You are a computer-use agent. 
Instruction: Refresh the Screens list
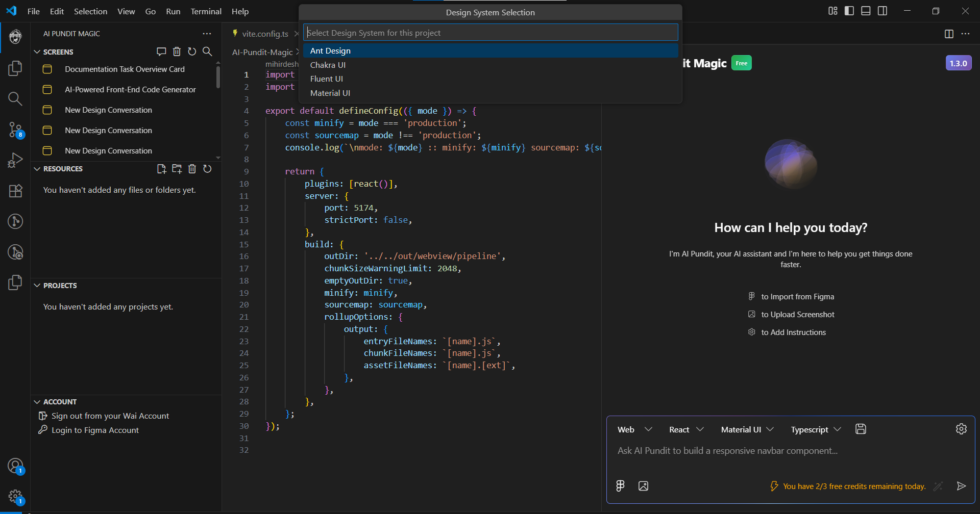pos(192,52)
